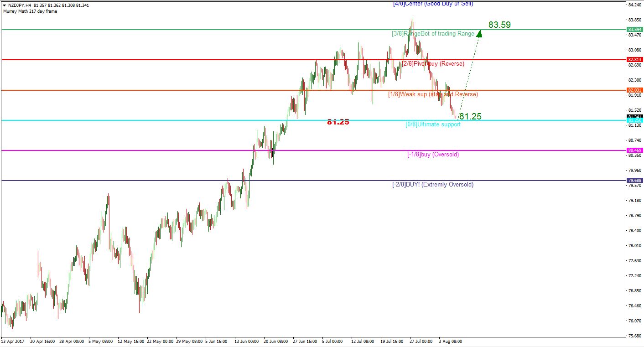Select the [-1/8]buy (Oversold) line label
The image size is (644, 347).
433,155
